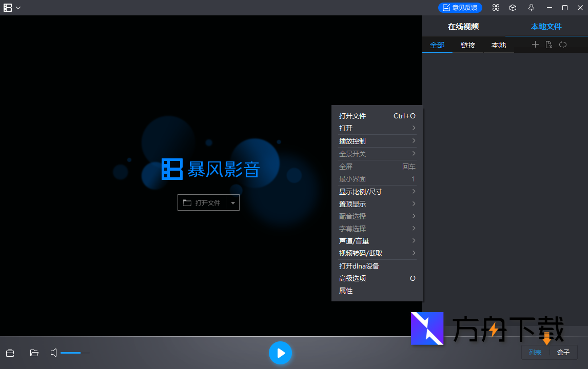This screenshot has width=588, height=369.
Task: Click the open folder icon near playlist toggle
Action: [34, 353]
